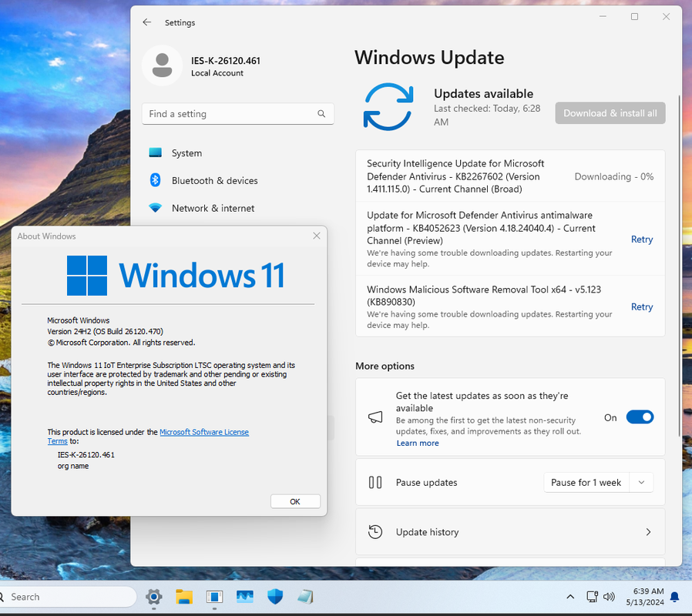
Task: Click the Settings window vertical scrollbar
Action: click(x=679, y=266)
